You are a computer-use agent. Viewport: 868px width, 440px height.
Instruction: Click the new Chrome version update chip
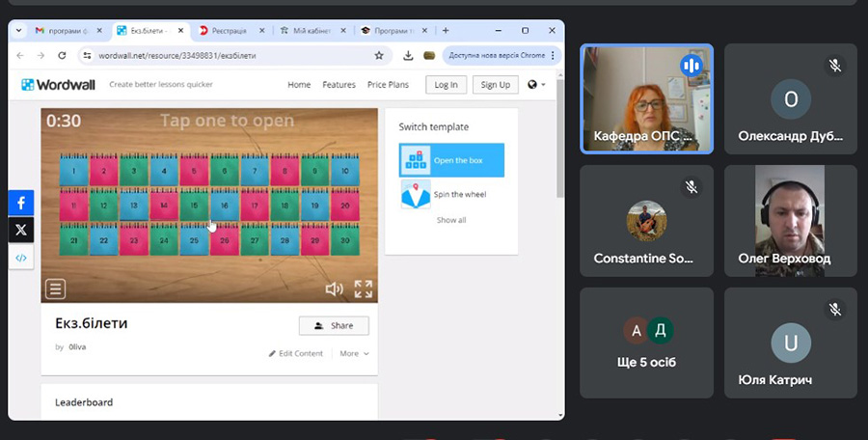(497, 55)
